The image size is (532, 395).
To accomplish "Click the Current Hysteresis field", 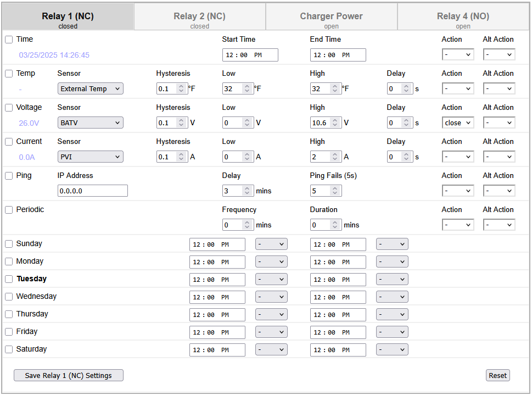I will (x=172, y=157).
